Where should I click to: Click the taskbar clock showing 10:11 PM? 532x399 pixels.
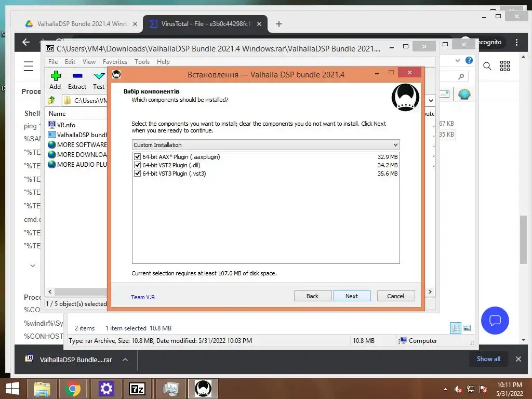[510, 389]
